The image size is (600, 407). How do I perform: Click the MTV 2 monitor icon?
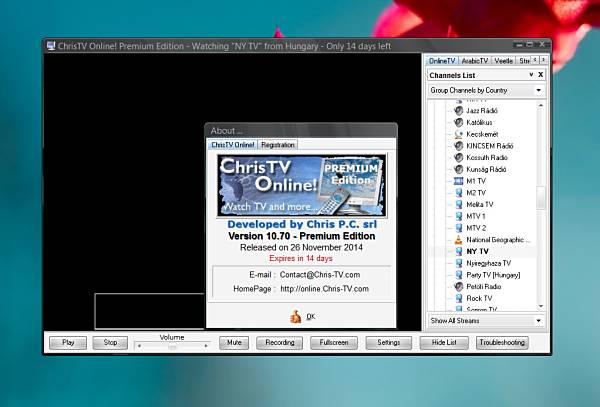pos(458,228)
